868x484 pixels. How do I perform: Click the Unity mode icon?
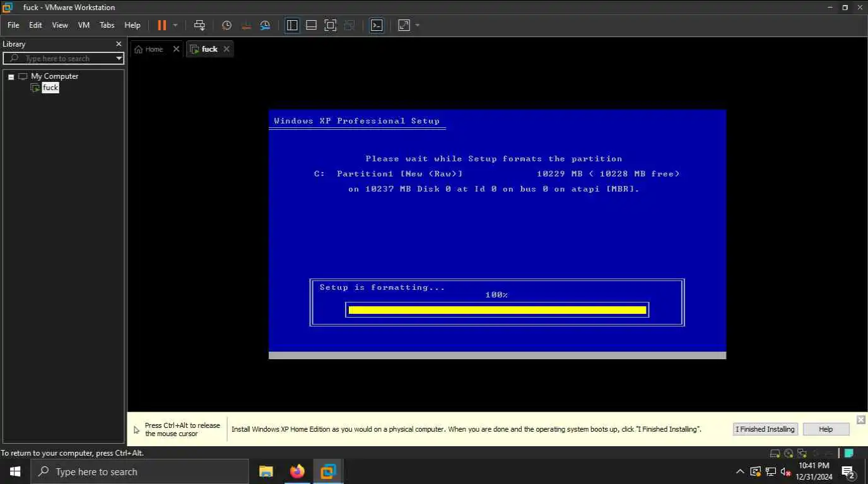(x=349, y=25)
